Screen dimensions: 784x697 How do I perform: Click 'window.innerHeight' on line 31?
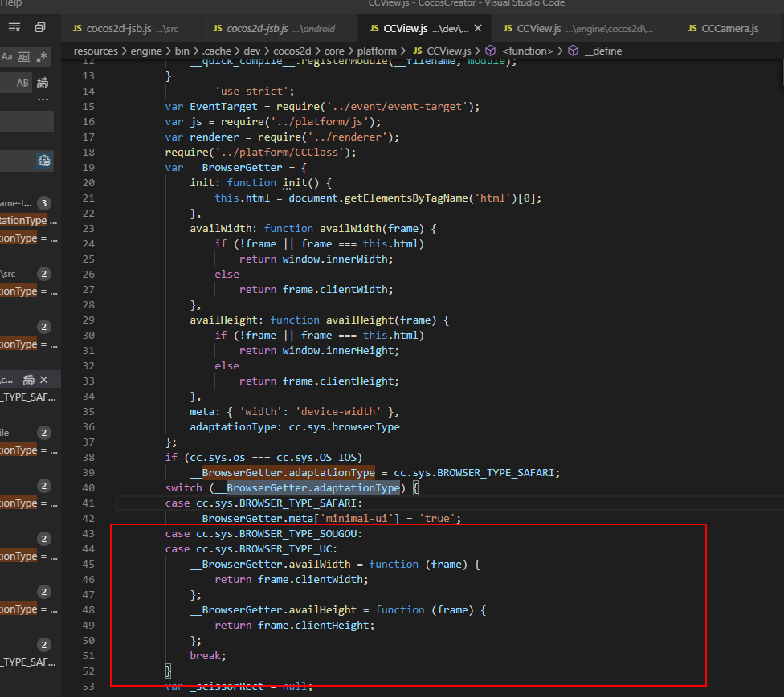click(338, 350)
